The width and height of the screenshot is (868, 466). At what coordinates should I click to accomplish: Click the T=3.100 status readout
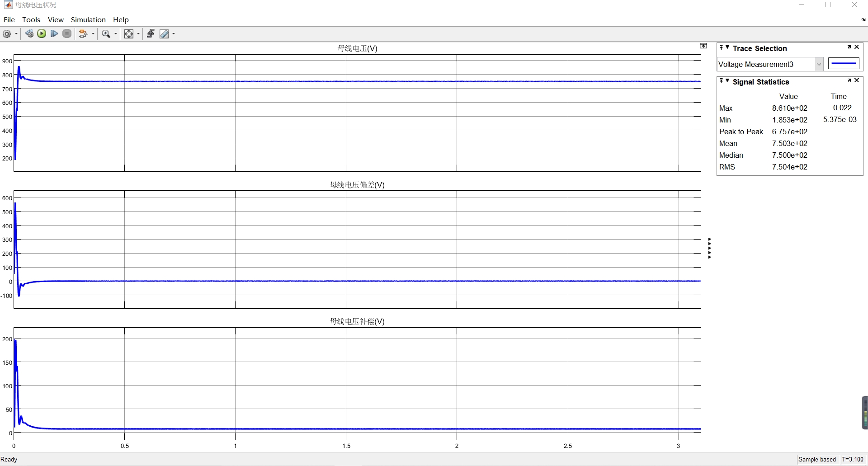[x=853, y=459]
